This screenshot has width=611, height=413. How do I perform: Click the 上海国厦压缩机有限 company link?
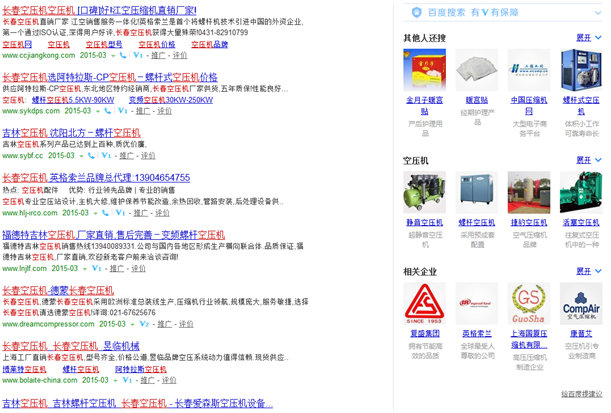[529, 339]
